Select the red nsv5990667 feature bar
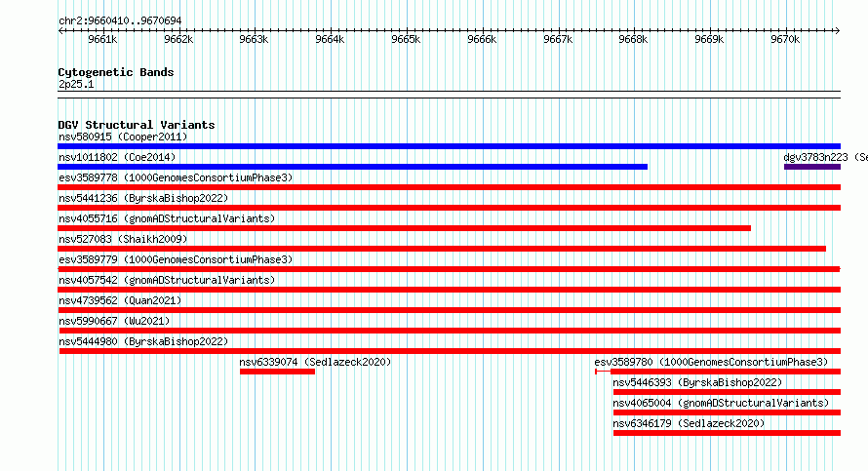868x471 pixels. 450,331
